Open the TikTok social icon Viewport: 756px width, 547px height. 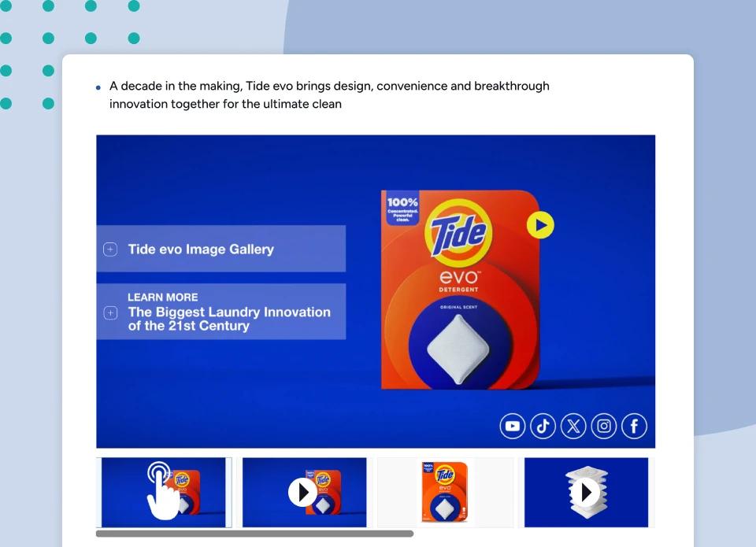pyautogui.click(x=543, y=426)
